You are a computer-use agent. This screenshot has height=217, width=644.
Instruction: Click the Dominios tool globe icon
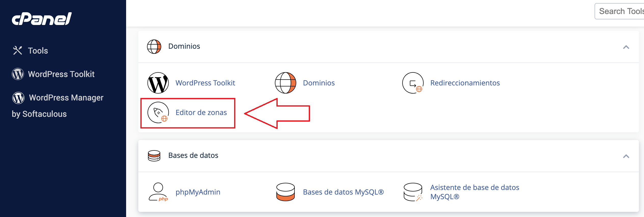[x=286, y=83]
